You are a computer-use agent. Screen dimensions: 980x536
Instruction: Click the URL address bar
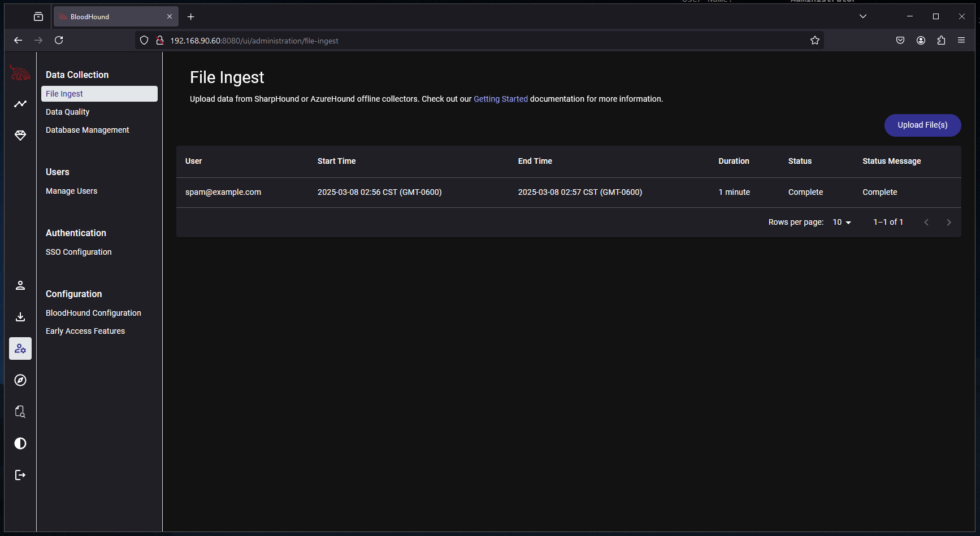[x=479, y=41]
